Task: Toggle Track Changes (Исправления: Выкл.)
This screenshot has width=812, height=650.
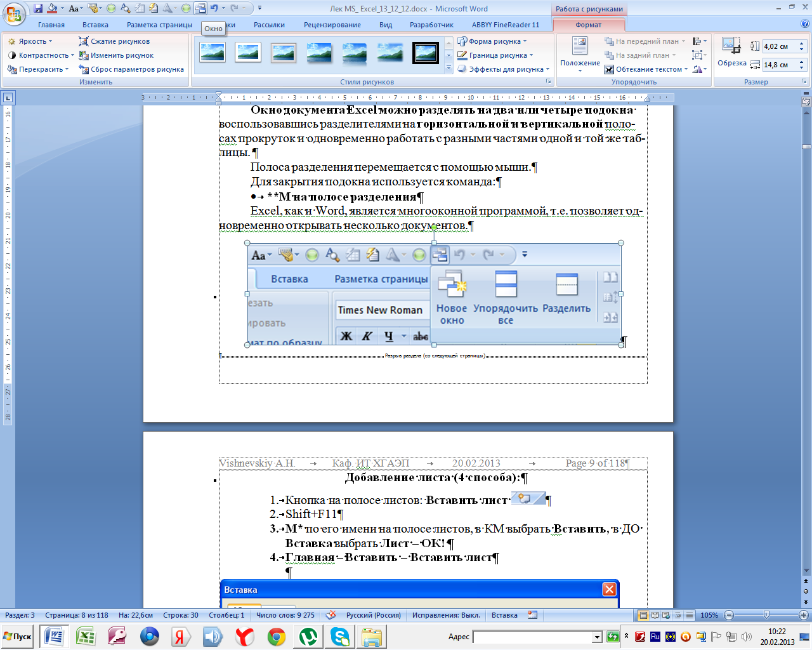Action: [x=446, y=615]
